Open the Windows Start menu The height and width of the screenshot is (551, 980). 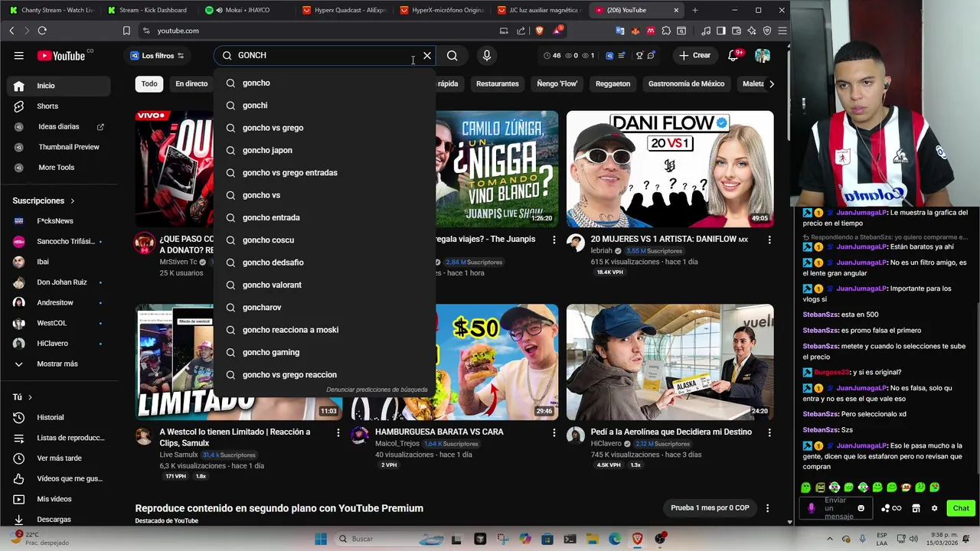pos(321,539)
